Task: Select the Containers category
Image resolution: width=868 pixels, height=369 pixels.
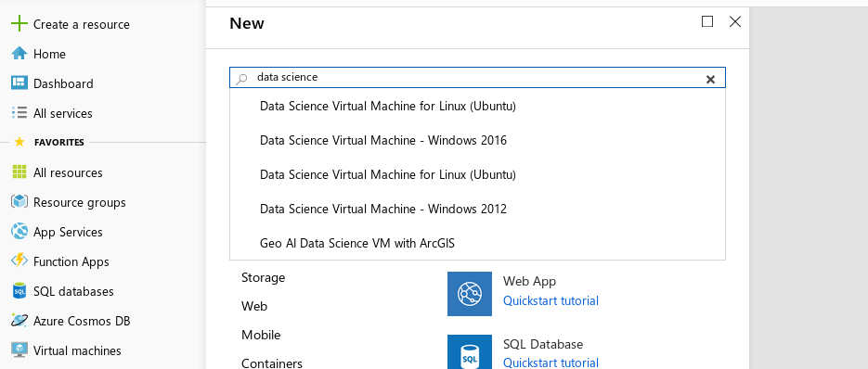Action: [272, 363]
